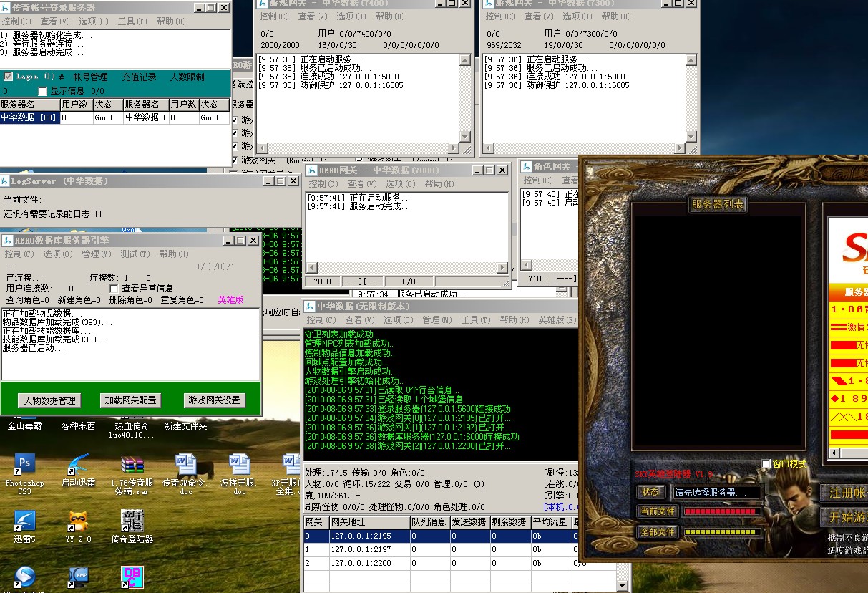The height and width of the screenshot is (593, 868).
Task: Open 英雄版(E) menu in 中华数据 engine window
Action: point(556,320)
